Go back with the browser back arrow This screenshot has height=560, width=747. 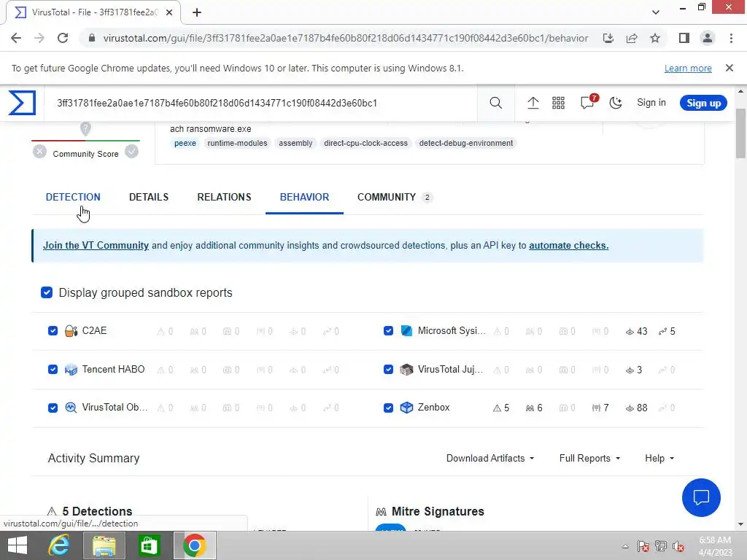[16, 38]
